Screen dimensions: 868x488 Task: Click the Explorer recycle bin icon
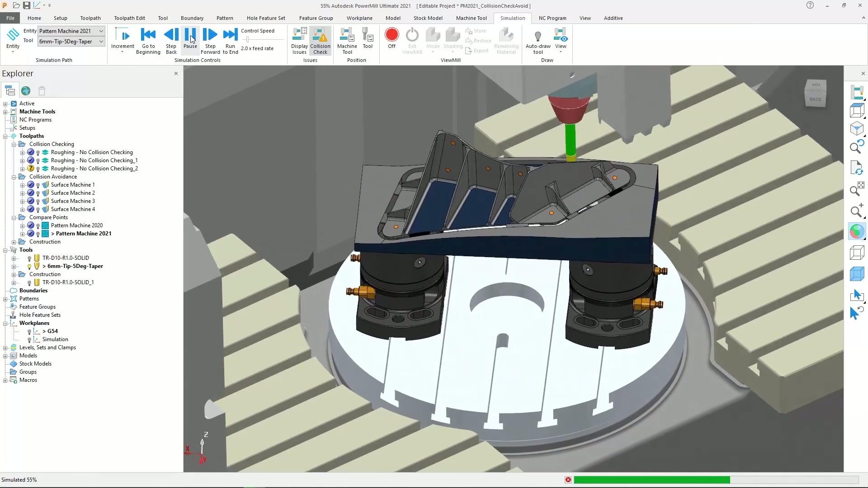pyautogui.click(x=42, y=91)
